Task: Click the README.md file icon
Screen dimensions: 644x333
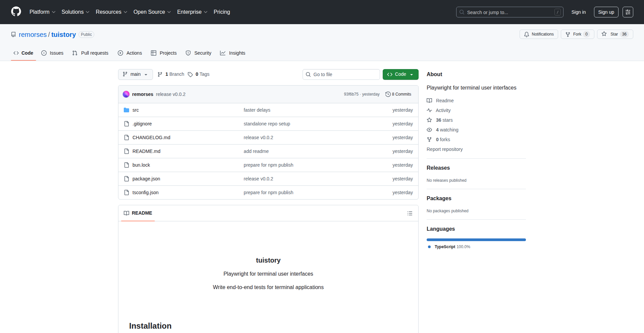Action: (126, 151)
